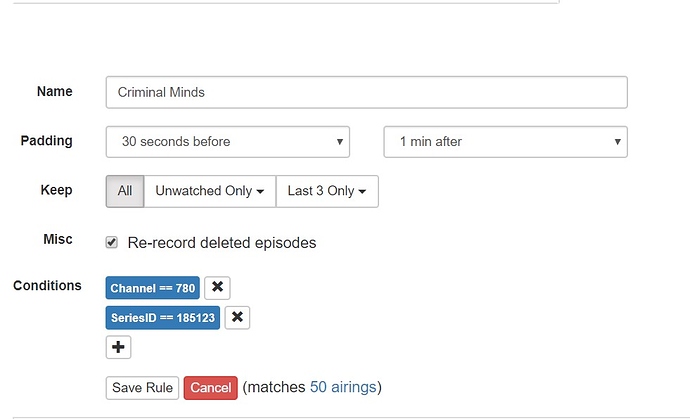Screen dimensions: 690x419
Task: Save the recording rule
Action: (141, 387)
